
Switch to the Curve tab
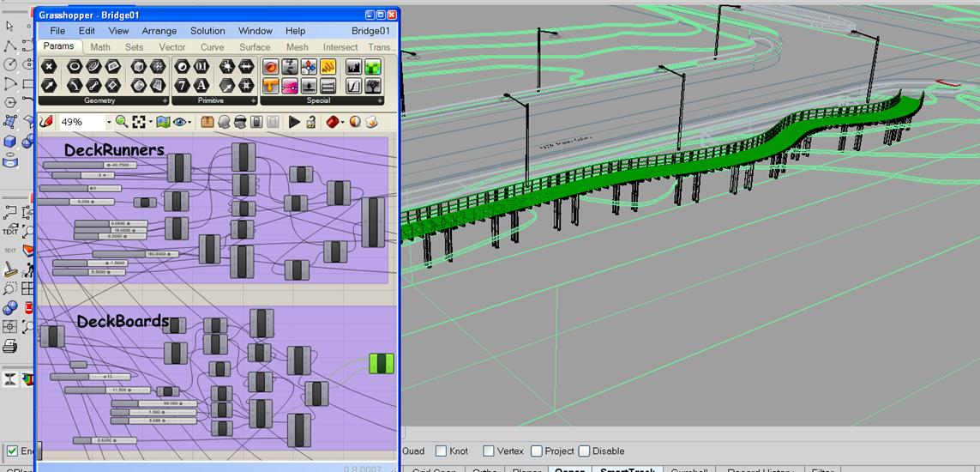click(x=212, y=47)
